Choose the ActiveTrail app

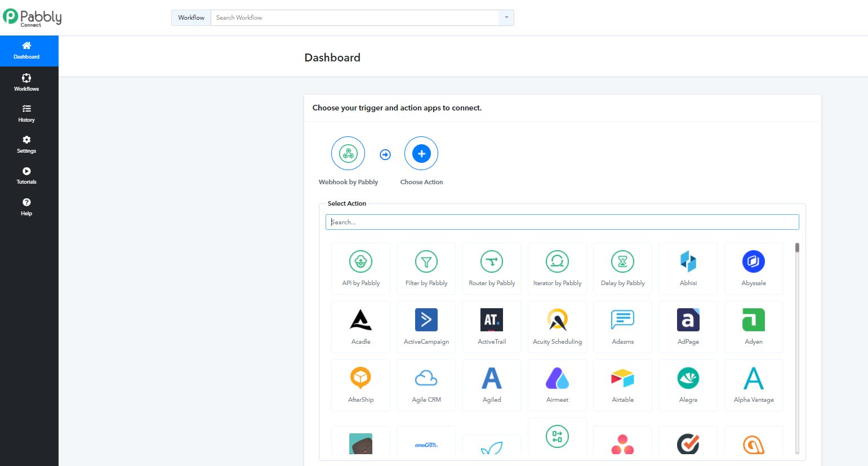coord(492,327)
